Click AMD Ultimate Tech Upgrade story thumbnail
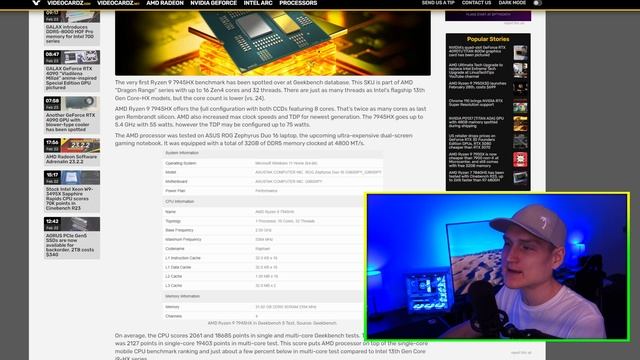640x360 pixels. click(520, 70)
